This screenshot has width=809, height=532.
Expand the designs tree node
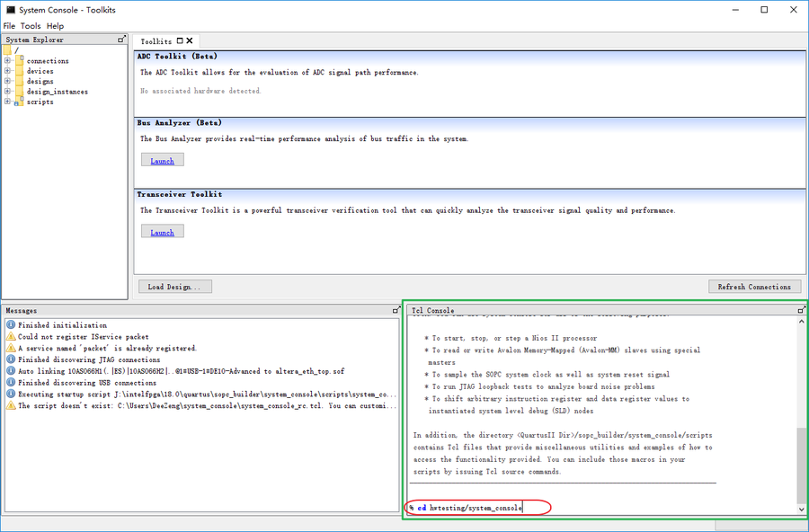tap(7, 81)
